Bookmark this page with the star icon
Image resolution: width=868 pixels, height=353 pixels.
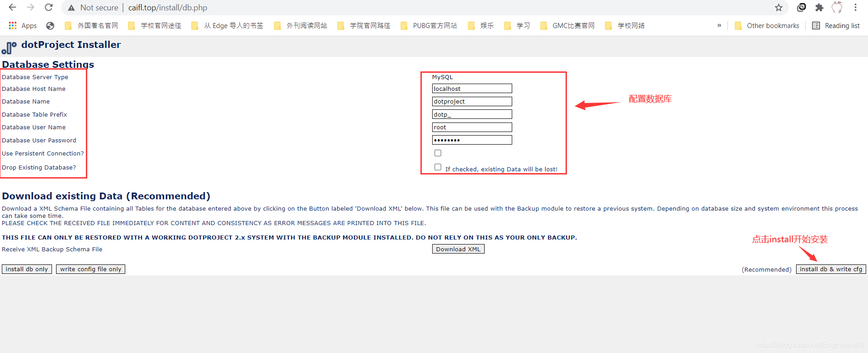(778, 8)
